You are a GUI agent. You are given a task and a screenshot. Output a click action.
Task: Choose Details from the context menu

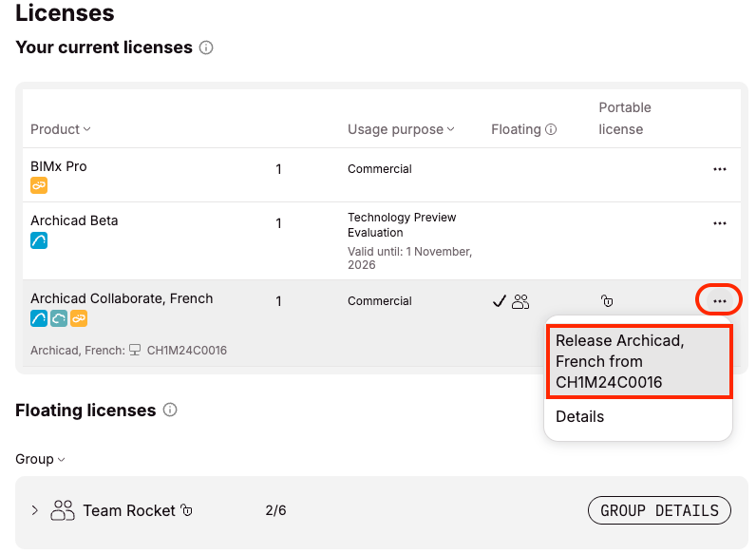pyautogui.click(x=579, y=416)
